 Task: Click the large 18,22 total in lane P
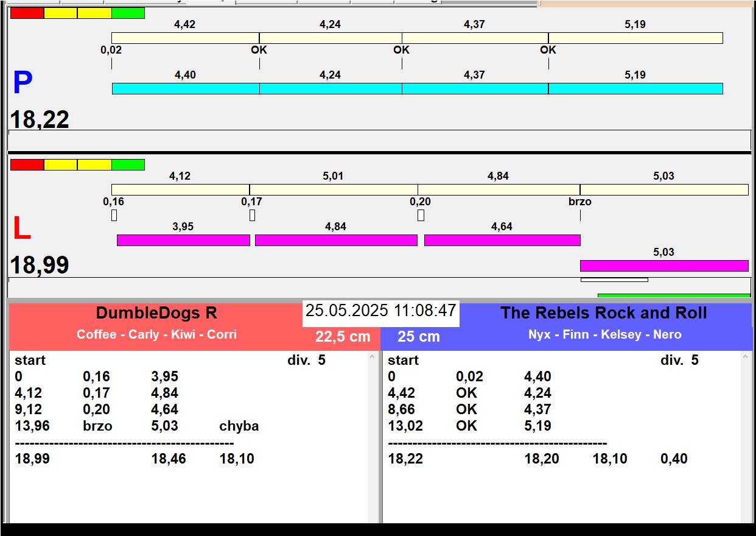click(x=40, y=119)
